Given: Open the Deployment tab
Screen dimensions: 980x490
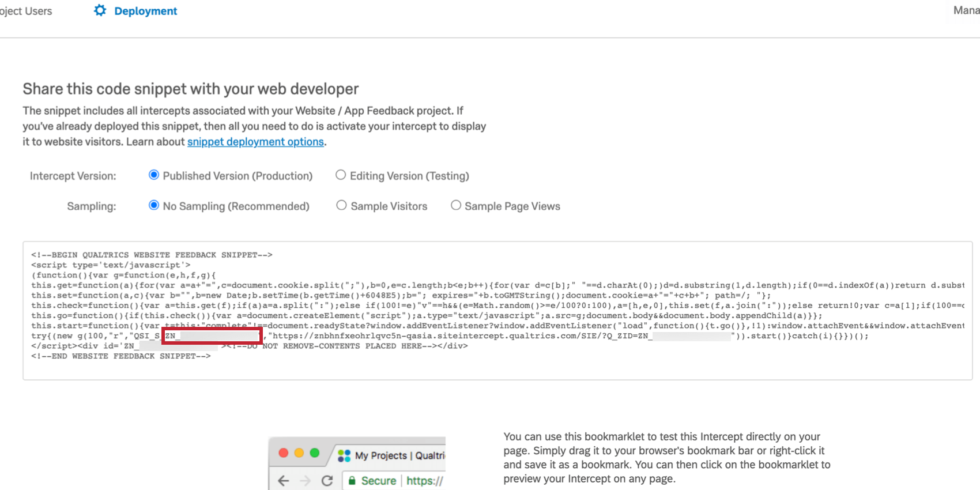Looking at the screenshot, I should (135, 11).
